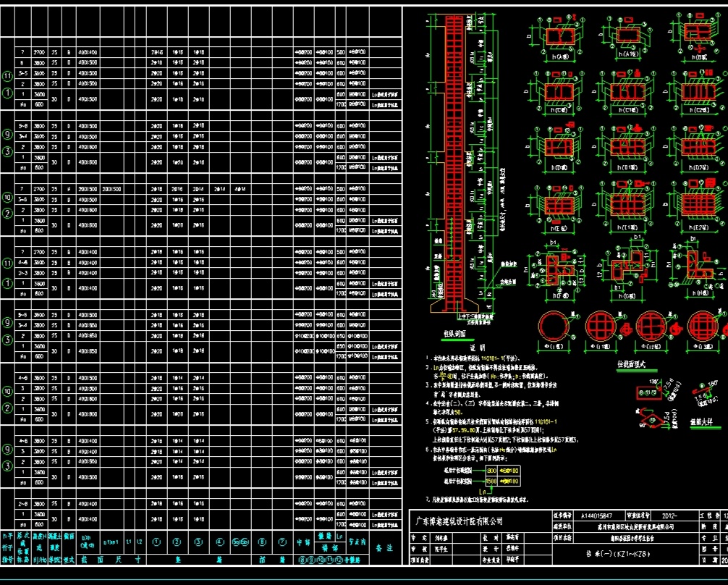The height and width of the screenshot is (585, 728).
Task: Select the h(E2型) dense-grid section diagram
Action: click(x=698, y=206)
